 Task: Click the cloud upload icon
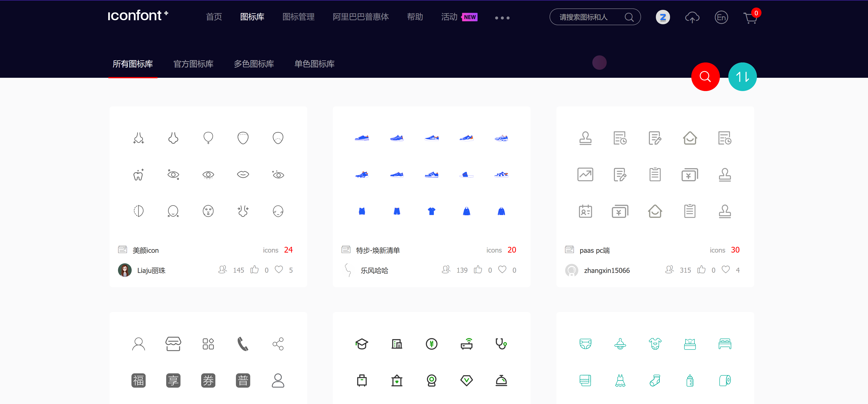pos(692,17)
